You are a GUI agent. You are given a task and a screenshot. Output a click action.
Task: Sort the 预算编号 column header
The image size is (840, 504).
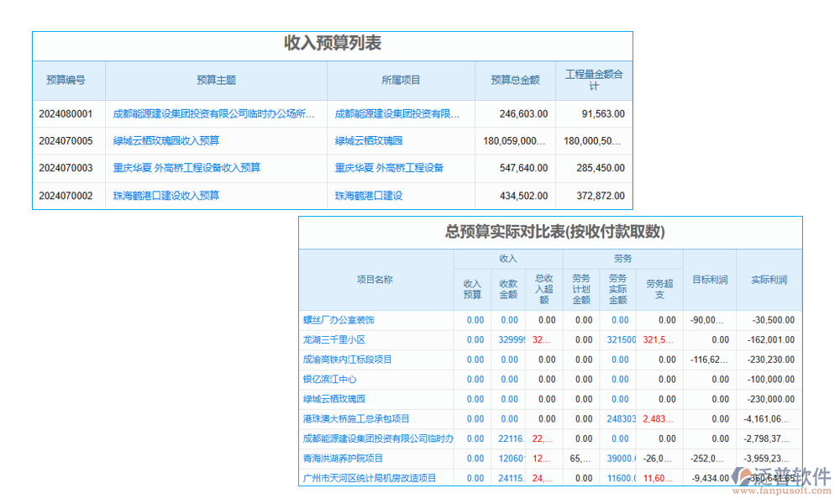(x=67, y=80)
